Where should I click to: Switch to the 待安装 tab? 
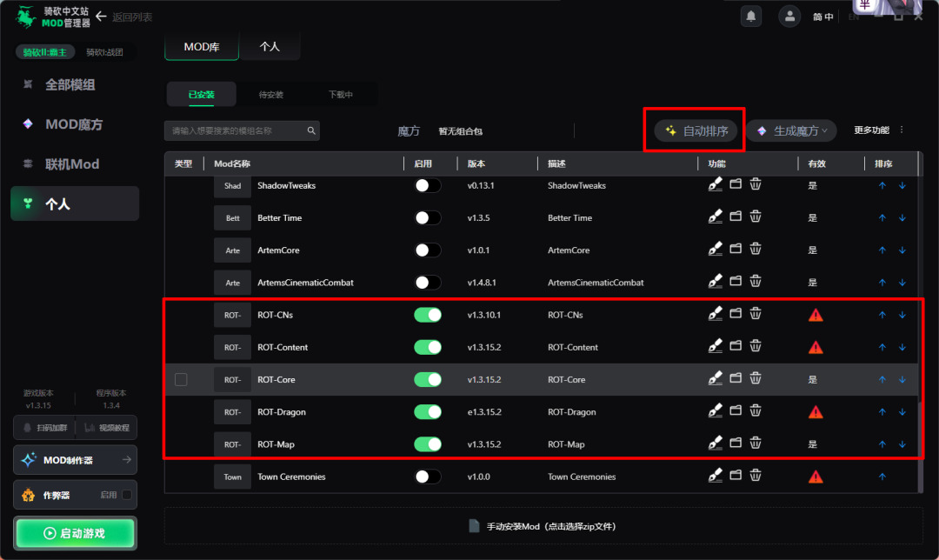270,95
